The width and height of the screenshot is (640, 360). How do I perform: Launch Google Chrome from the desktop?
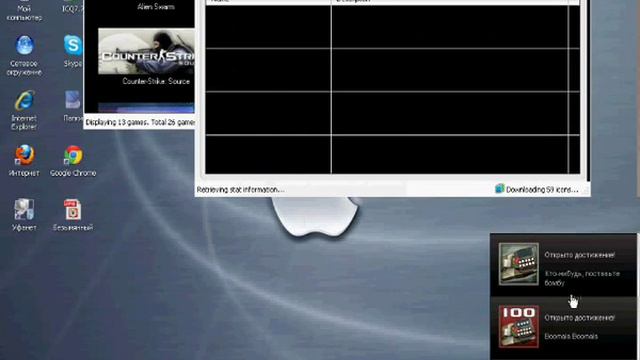(73, 160)
